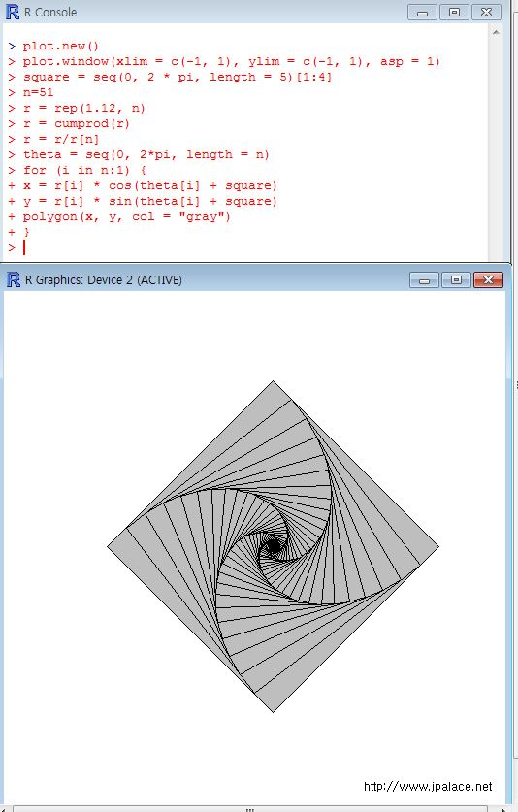Maximize the R Graphics Device 2 window
This screenshot has height=812, width=518.
(x=456, y=280)
